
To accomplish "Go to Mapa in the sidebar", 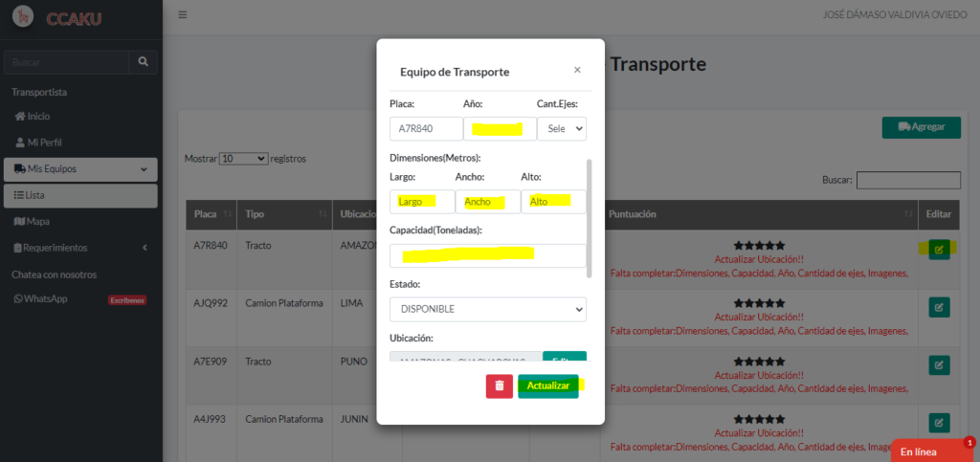I will pyautogui.click(x=37, y=222).
